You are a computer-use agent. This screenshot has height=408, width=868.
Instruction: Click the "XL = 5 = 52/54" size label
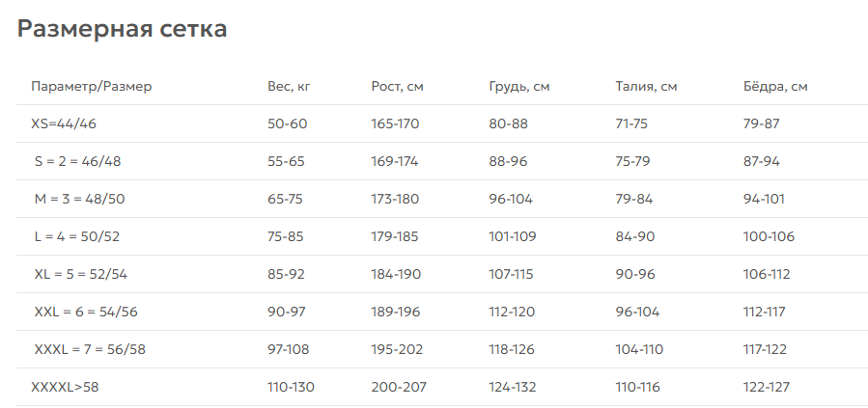pos(80,274)
